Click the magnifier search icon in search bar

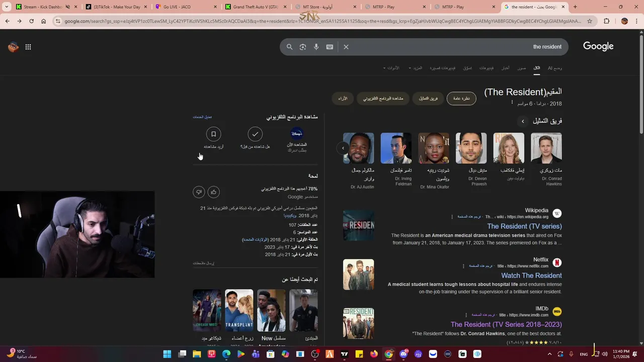pos(289,47)
